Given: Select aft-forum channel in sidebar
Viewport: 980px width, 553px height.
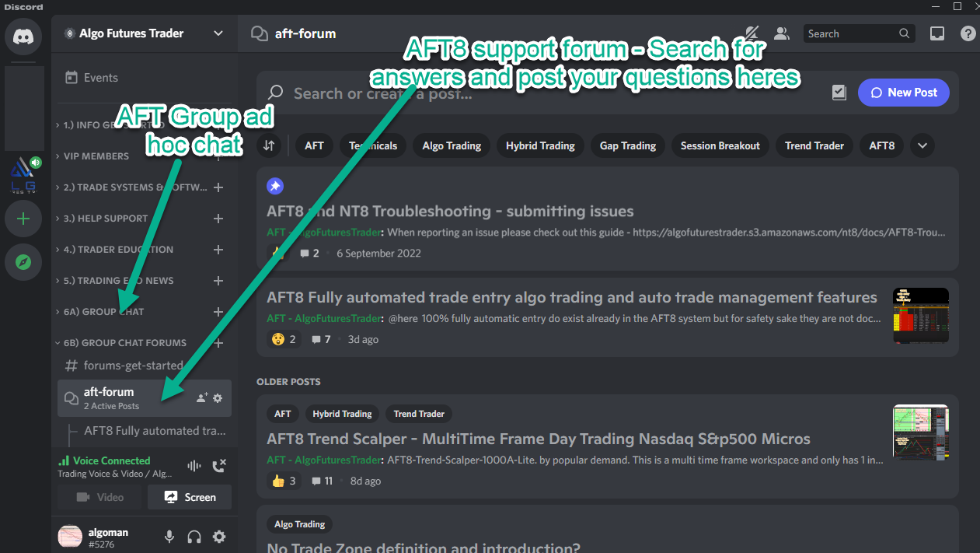Looking at the screenshot, I should pos(145,398).
